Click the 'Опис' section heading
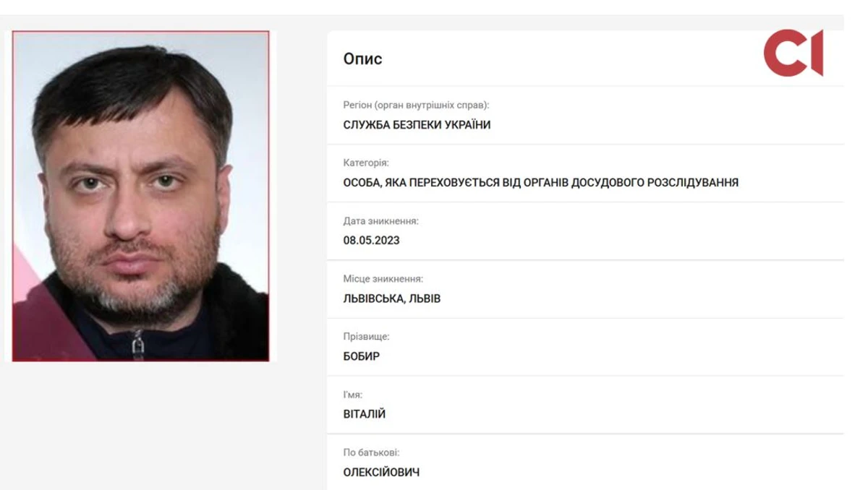 (x=362, y=59)
